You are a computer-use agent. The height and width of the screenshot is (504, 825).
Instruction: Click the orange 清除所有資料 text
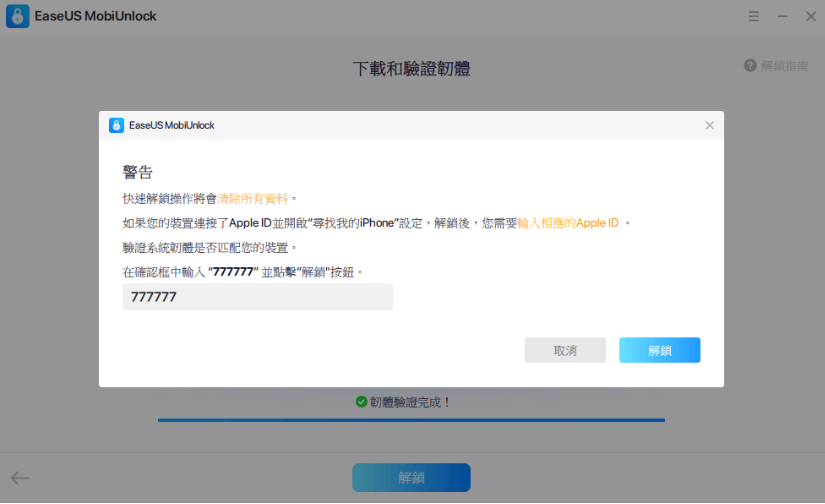coord(253,198)
